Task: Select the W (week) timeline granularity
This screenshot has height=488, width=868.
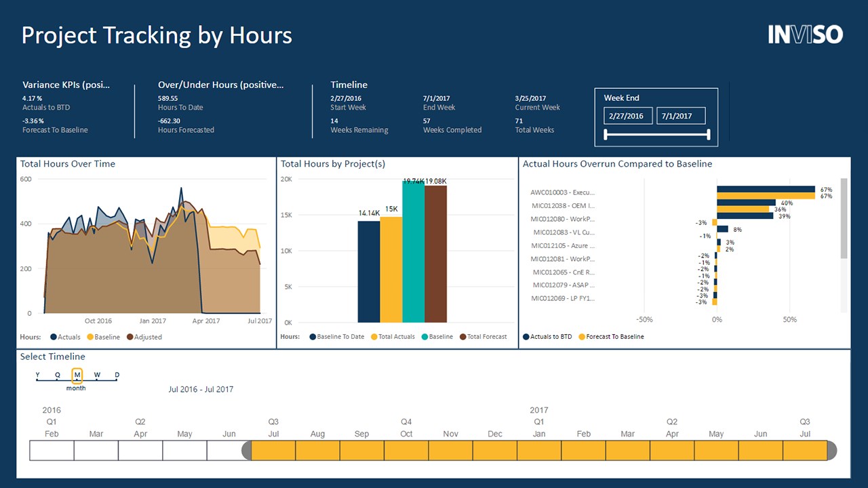Action: (x=97, y=375)
